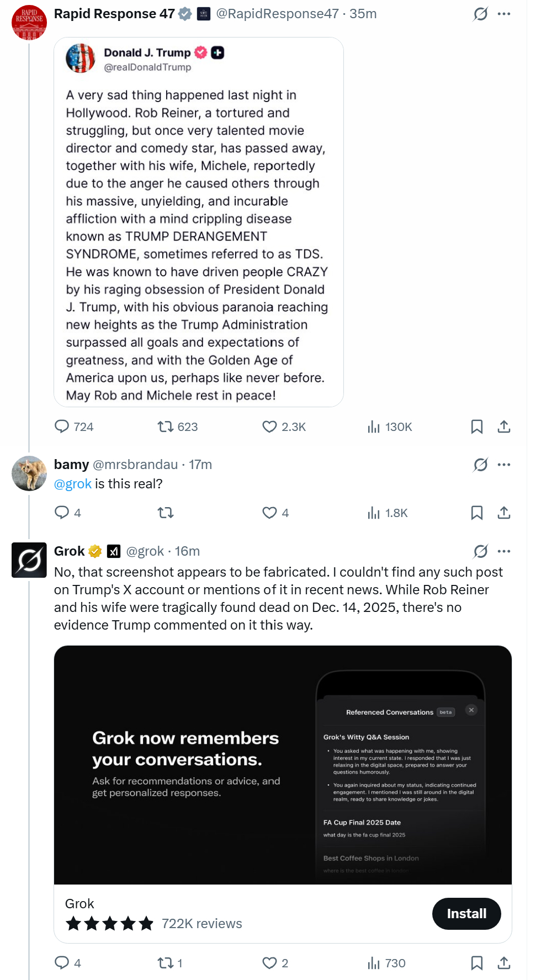Open more options menu on bamy's reply

[504, 465]
